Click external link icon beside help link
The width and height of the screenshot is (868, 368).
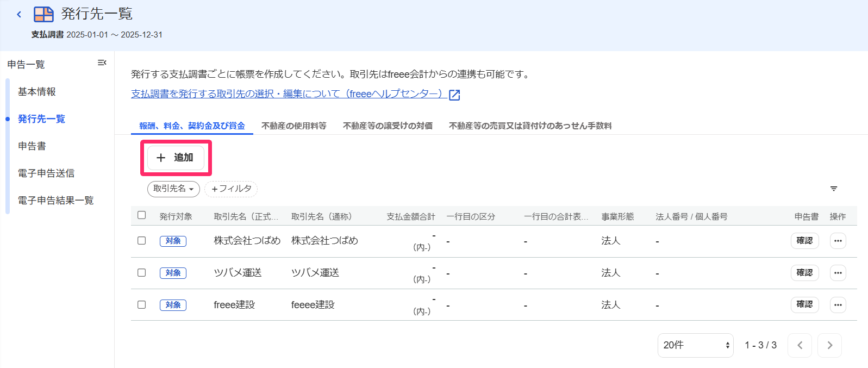pyautogui.click(x=454, y=95)
